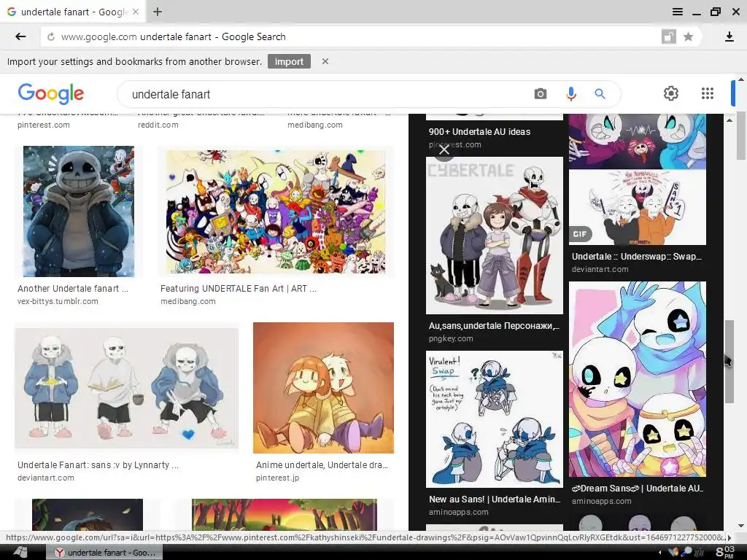Open the three Sans sketches by Lynnarty
This screenshot has height=560, width=747.
[x=127, y=388]
